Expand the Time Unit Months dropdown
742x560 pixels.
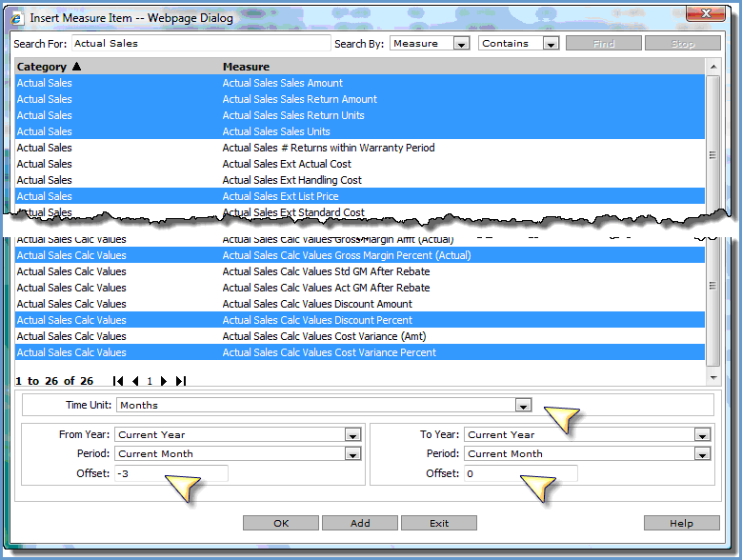[x=522, y=406]
